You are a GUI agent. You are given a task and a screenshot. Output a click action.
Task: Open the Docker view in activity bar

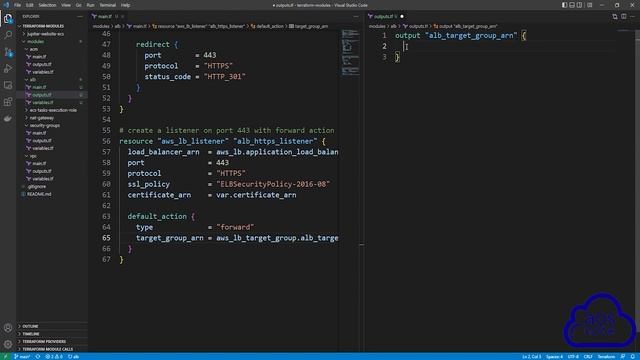[8, 118]
